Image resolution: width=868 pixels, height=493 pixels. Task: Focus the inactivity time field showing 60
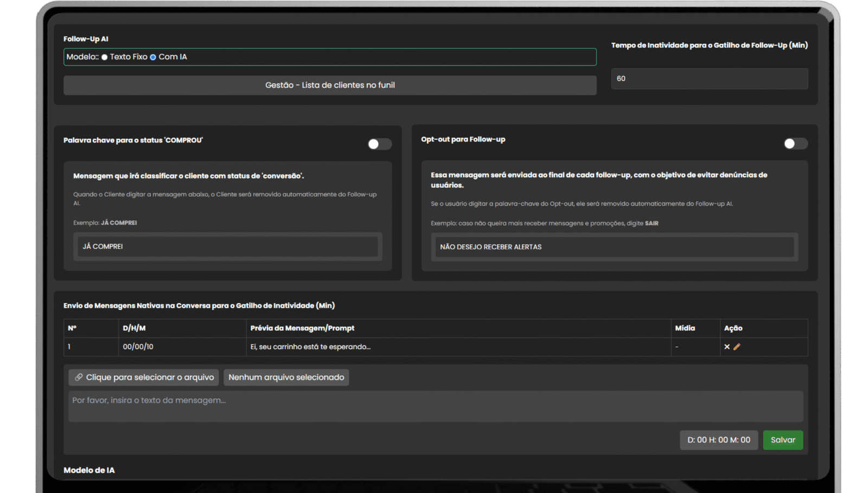709,79
